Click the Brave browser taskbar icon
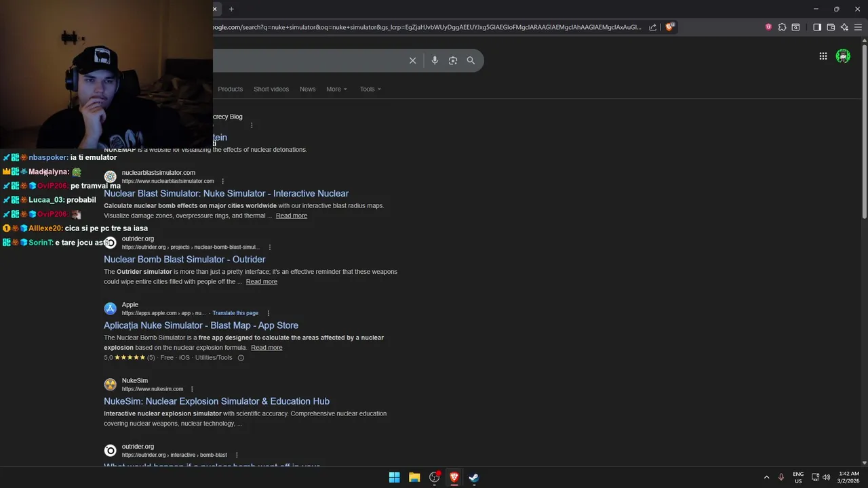Image resolution: width=868 pixels, height=488 pixels. [454, 477]
